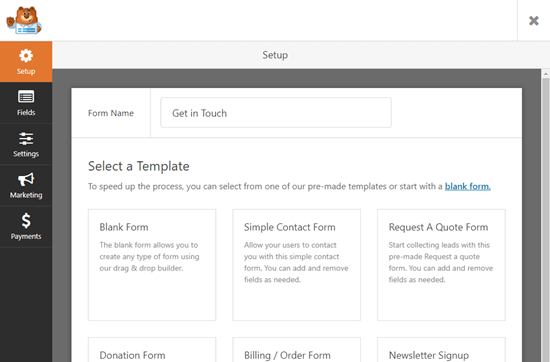This screenshot has height=362, width=550.
Task: Click the Select a Template heading
Action: click(139, 166)
